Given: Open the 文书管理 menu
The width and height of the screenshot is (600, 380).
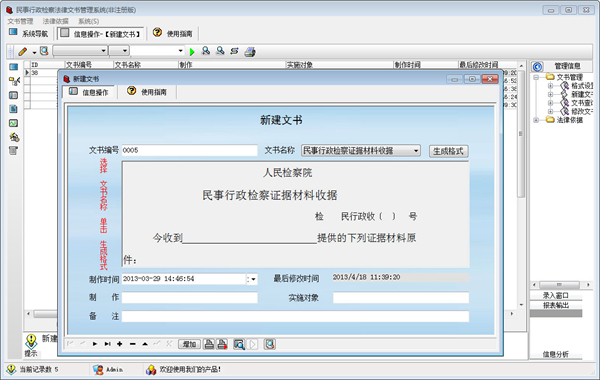Looking at the screenshot, I should pyautogui.click(x=20, y=21).
